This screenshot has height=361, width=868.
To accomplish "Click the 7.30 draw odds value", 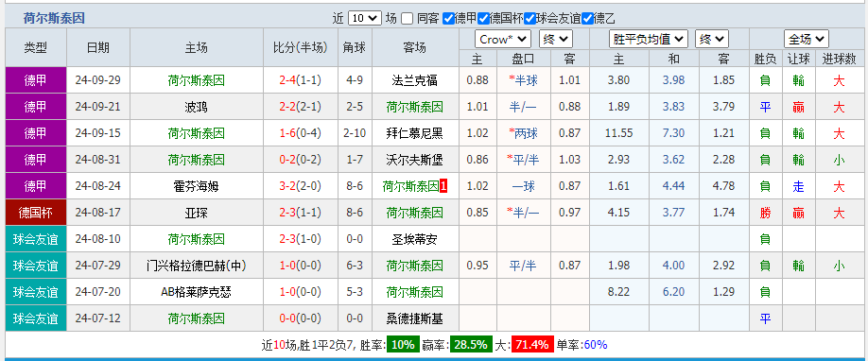I will [674, 133].
